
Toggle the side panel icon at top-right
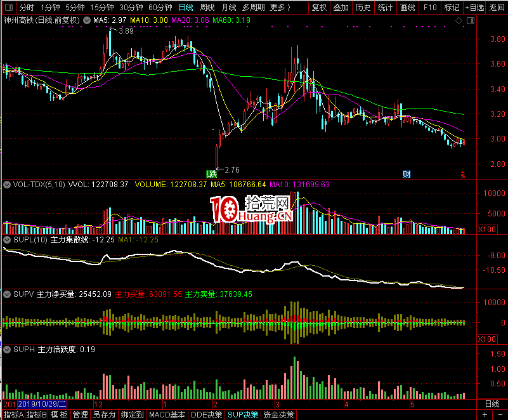[471, 21]
